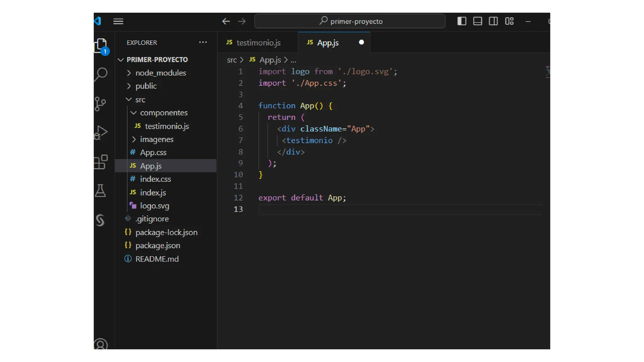Image resolution: width=644 pixels, height=362 pixels.
Task: Click className attribute on line 6
Action: pyautogui.click(x=321, y=129)
